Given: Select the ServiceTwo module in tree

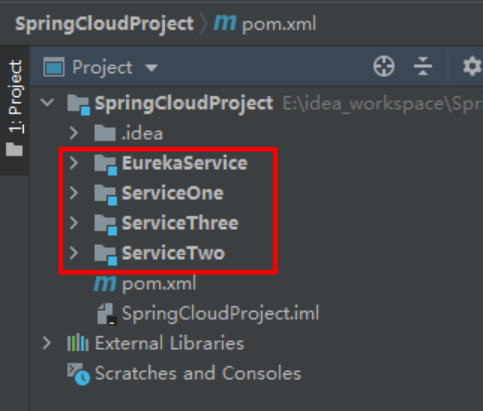Looking at the screenshot, I should click(173, 253).
